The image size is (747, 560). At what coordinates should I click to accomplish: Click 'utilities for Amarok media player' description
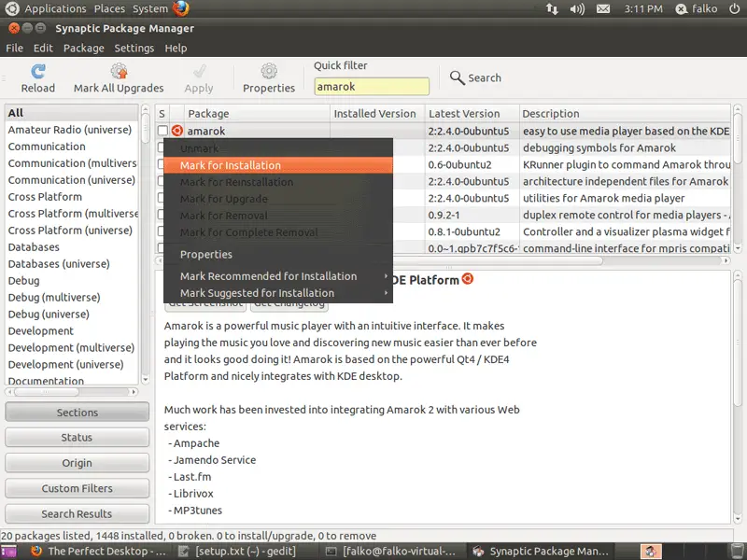[x=603, y=198]
